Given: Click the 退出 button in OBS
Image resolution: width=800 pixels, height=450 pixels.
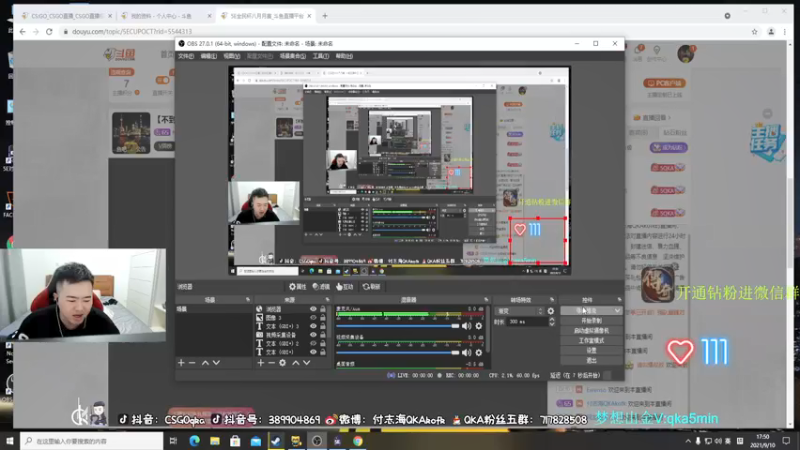Looking at the screenshot, I should click(591, 360).
